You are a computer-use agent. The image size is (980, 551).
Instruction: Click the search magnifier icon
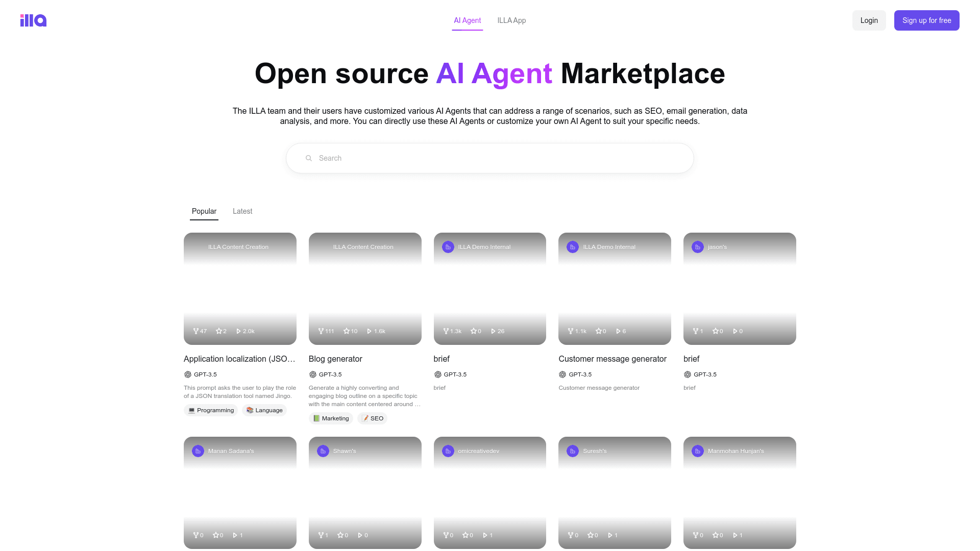(x=309, y=158)
